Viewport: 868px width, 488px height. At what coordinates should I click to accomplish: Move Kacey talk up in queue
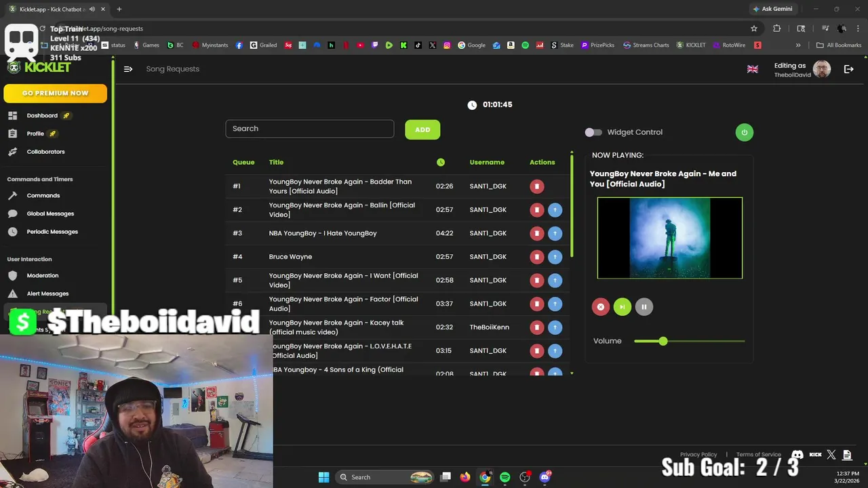[x=555, y=327]
